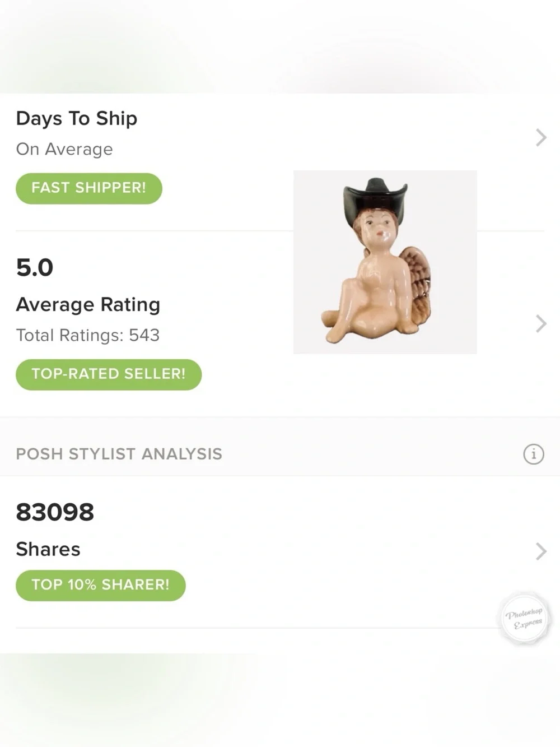Select POSH STYLIST ANALYSIS section header

[119, 454]
